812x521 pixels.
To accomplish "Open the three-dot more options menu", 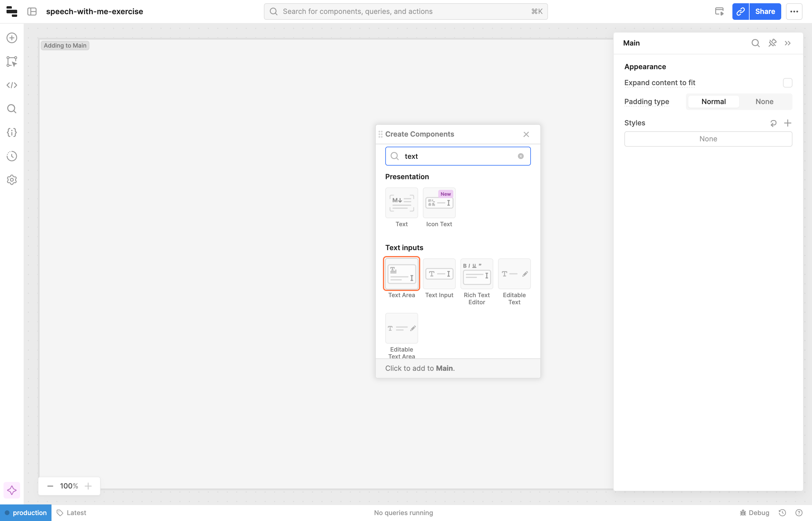I will (794, 12).
